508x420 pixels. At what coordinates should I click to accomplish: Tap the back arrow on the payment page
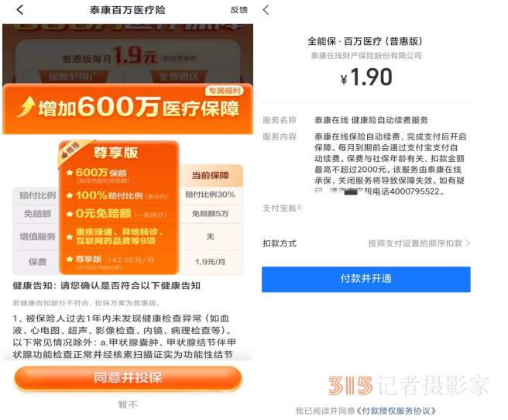[266, 10]
